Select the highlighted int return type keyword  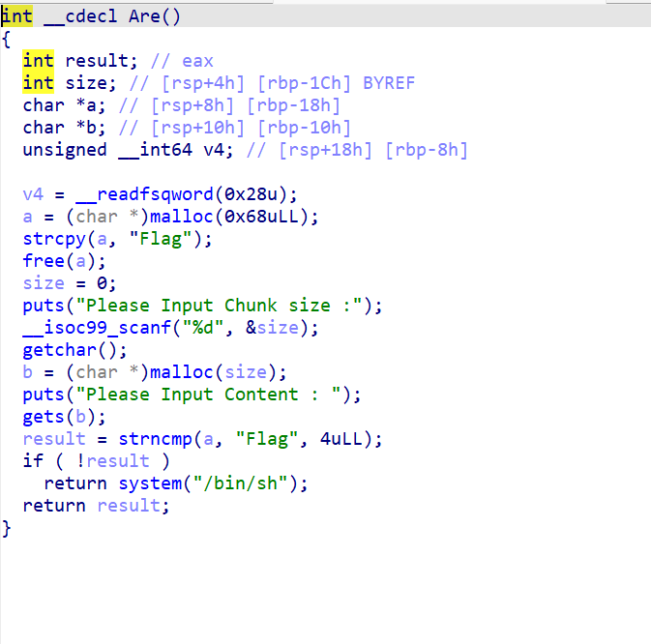(x=16, y=16)
